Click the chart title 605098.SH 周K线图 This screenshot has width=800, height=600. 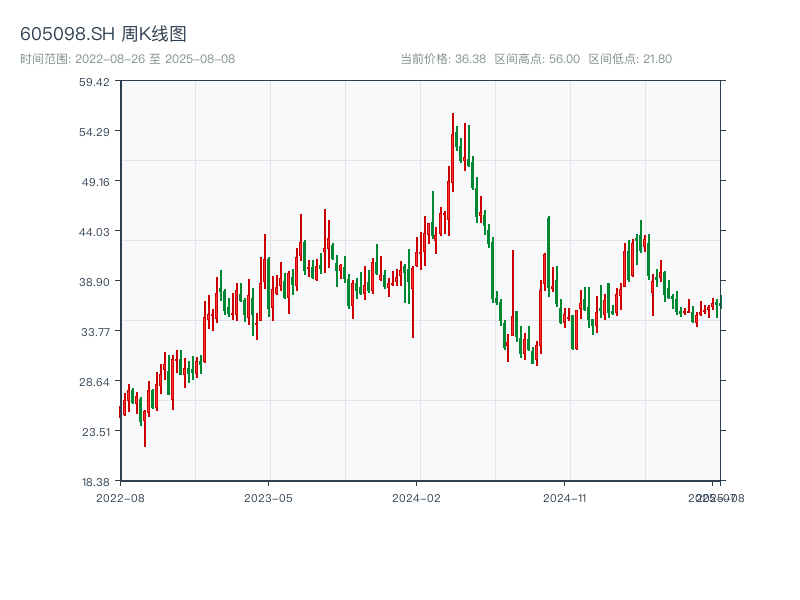103,34
